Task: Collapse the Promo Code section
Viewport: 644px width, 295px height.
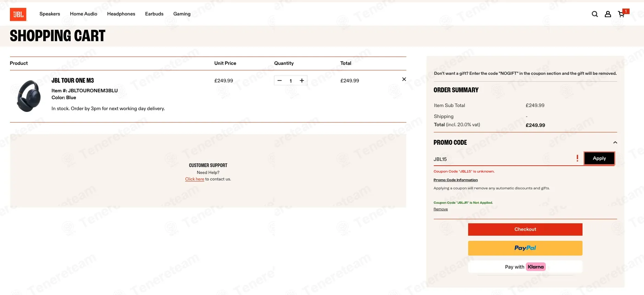Action: pos(615,142)
